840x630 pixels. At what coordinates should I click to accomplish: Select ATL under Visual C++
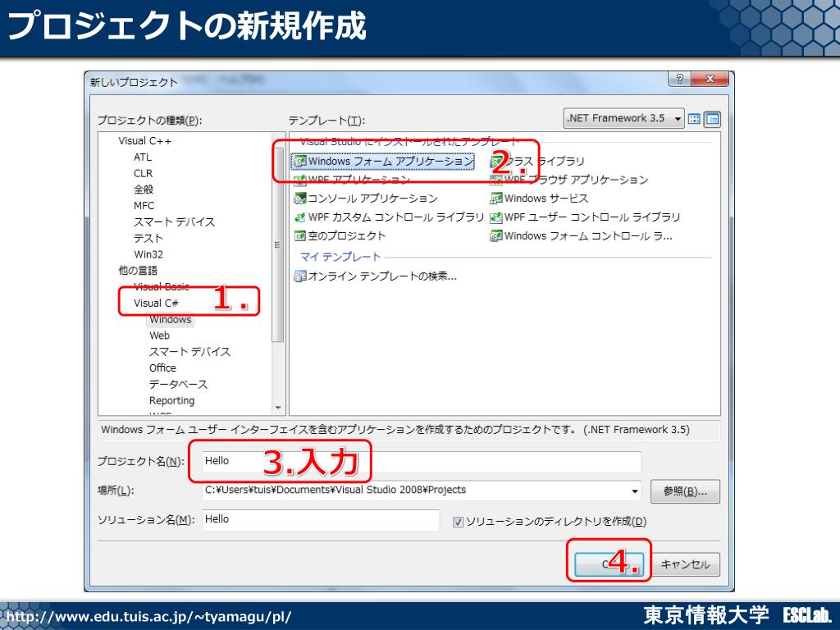(143, 157)
